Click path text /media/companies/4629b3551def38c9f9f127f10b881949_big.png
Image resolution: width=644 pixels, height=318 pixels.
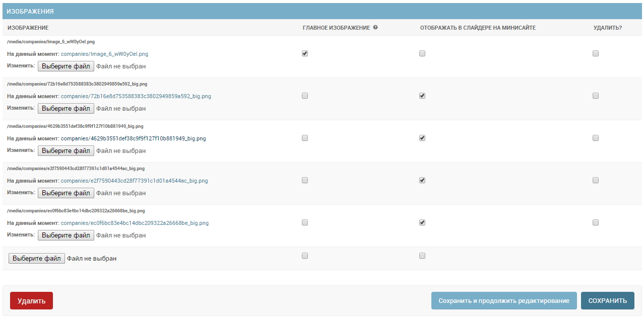[x=75, y=126]
